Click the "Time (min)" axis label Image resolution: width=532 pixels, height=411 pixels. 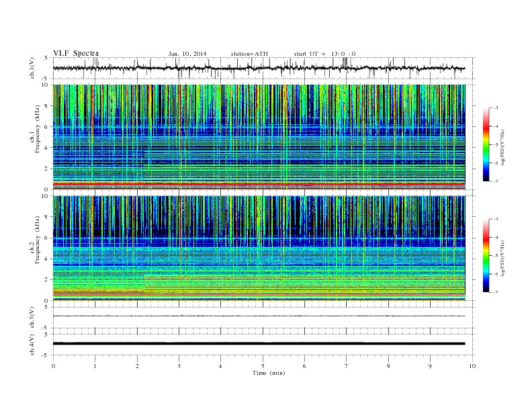pyautogui.click(x=269, y=373)
